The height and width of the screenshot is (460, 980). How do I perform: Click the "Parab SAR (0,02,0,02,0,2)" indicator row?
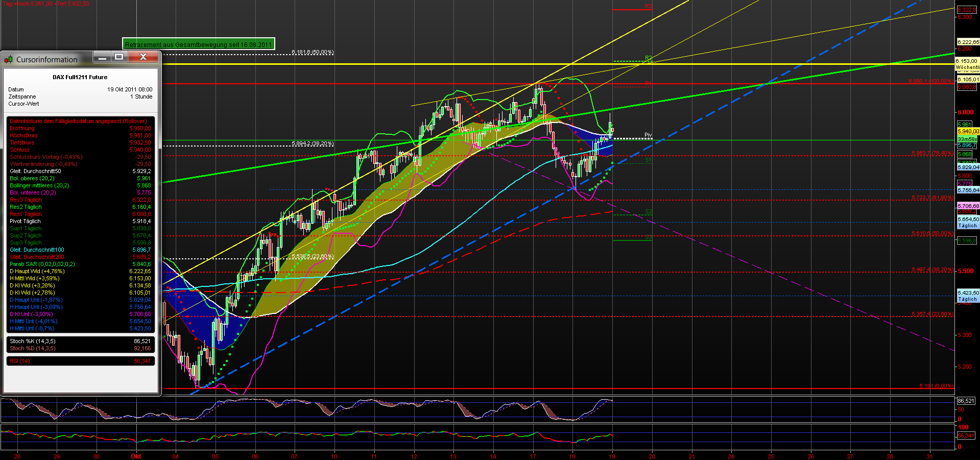40,264
